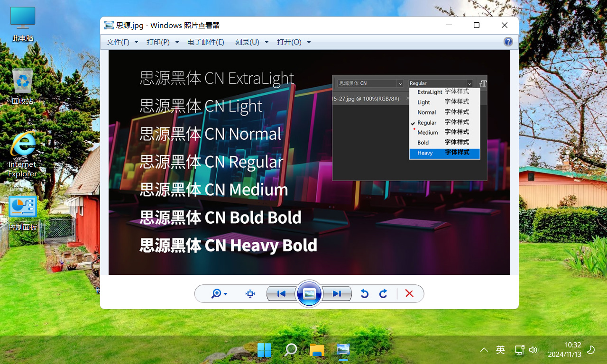The height and width of the screenshot is (364, 607).
Task: Minimize the photo viewer window
Action: tap(449, 25)
